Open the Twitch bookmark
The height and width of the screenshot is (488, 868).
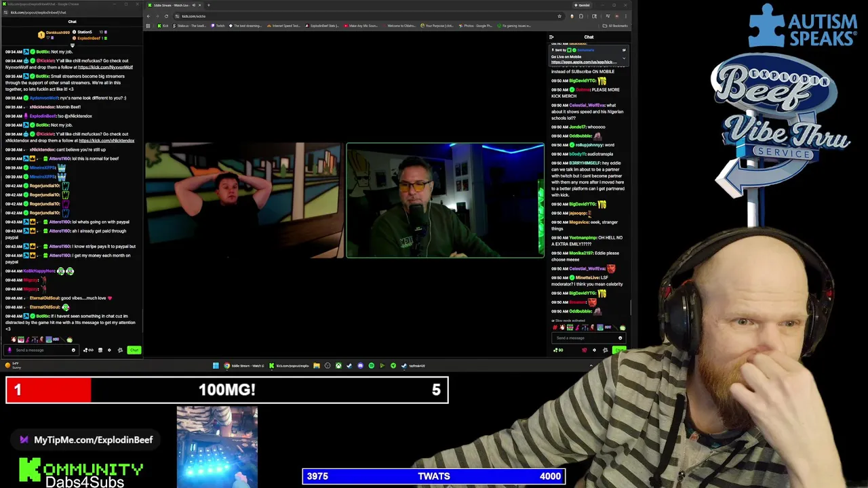pyautogui.click(x=218, y=26)
